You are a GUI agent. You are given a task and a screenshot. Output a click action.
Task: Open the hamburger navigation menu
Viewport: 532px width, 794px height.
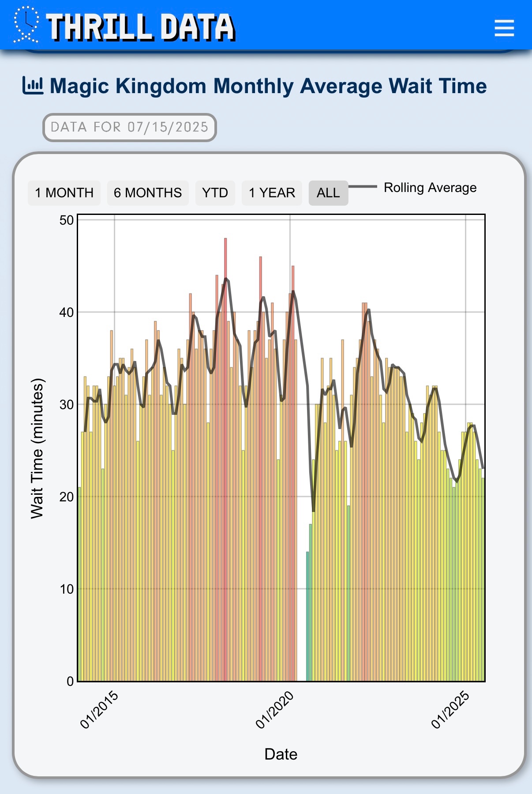[504, 28]
